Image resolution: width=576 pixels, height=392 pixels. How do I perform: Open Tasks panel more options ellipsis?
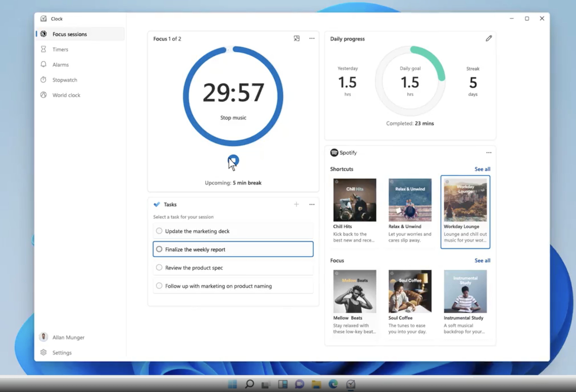pos(312,204)
